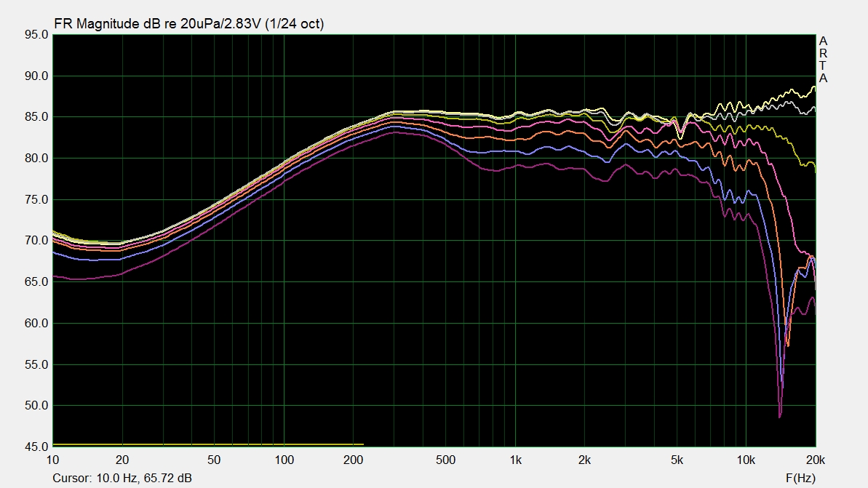Click the 10 Hz x-axis label
The height and width of the screenshot is (488, 868).
(52, 460)
